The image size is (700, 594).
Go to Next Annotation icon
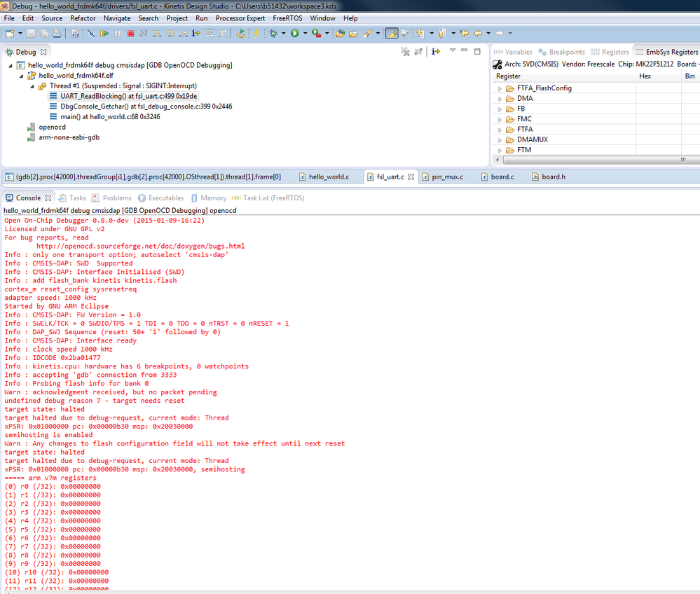420,34
